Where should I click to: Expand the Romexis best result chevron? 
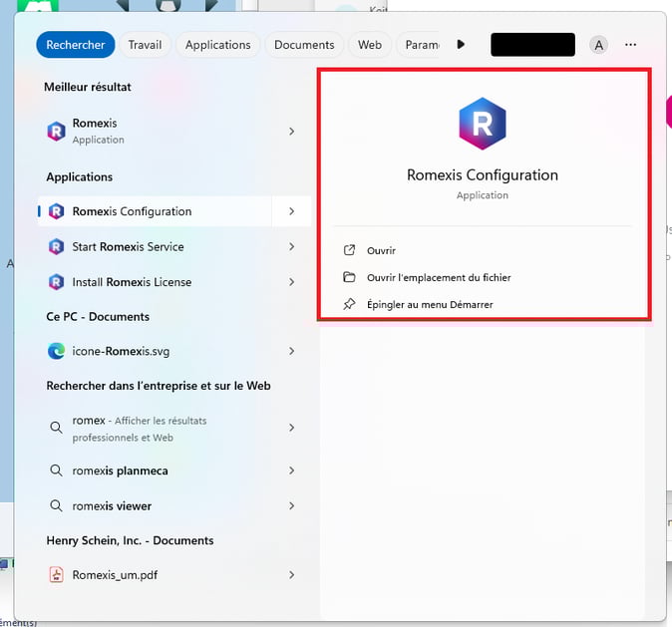coord(292,132)
